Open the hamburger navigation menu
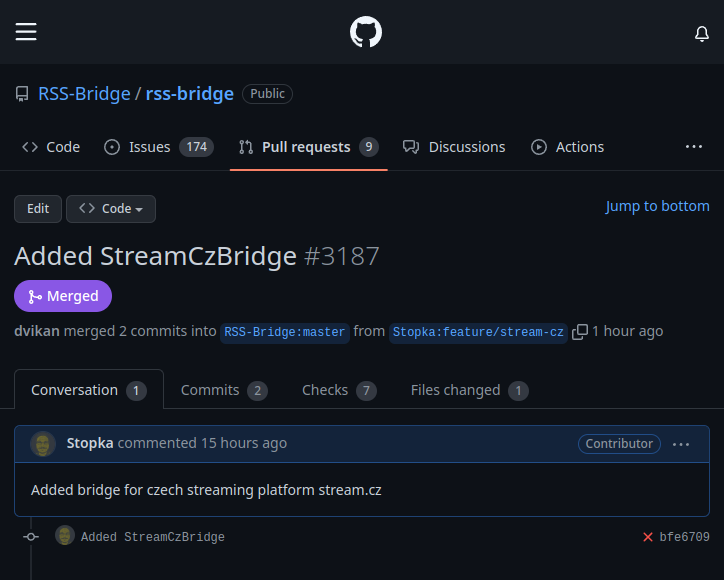Viewport: 724px width, 580px height. 26,32
